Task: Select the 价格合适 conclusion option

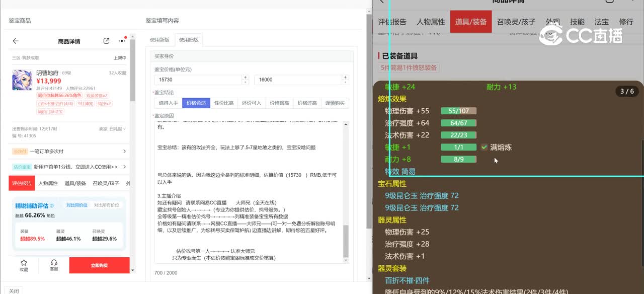Action: tap(196, 103)
